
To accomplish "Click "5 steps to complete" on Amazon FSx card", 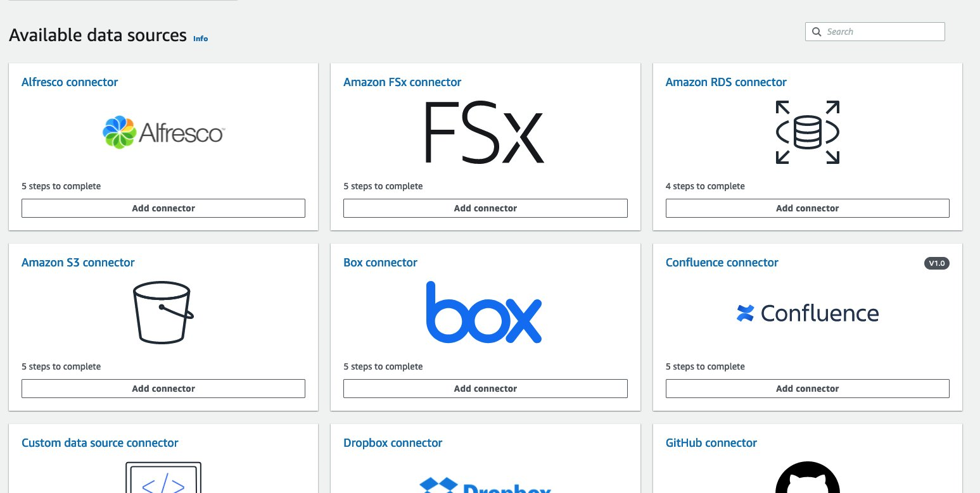I will tap(383, 186).
